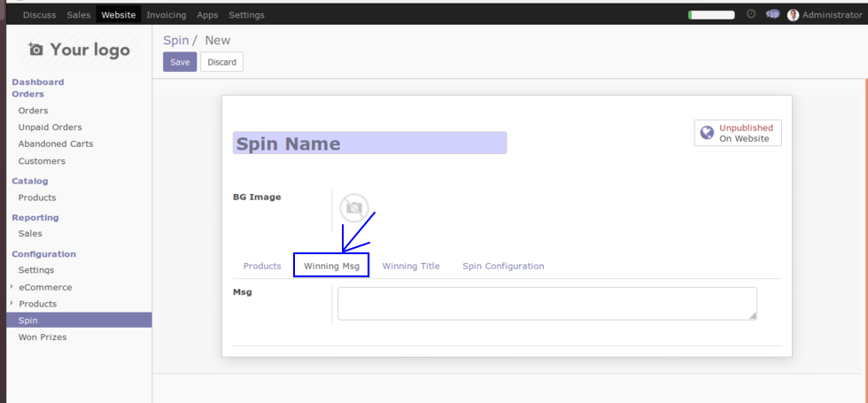Select the Website menu
The height and width of the screenshot is (403, 868).
click(x=119, y=15)
